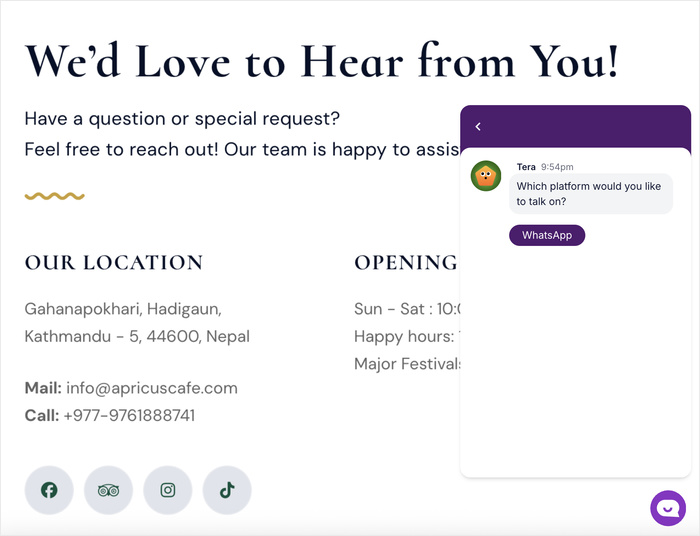Choose the WhatsApp platform button
This screenshot has height=536, width=700.
click(547, 235)
